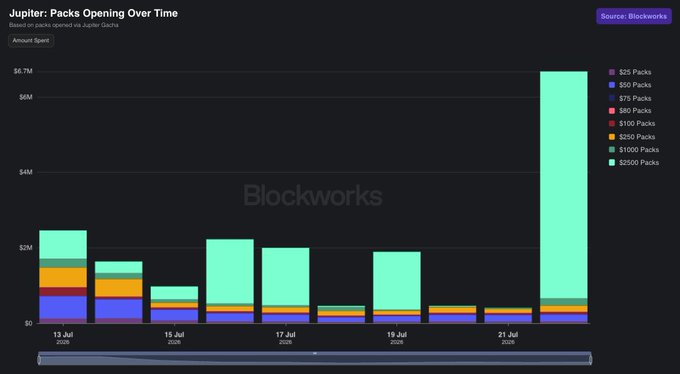Click the 15 Jul x-axis label

pos(174,338)
